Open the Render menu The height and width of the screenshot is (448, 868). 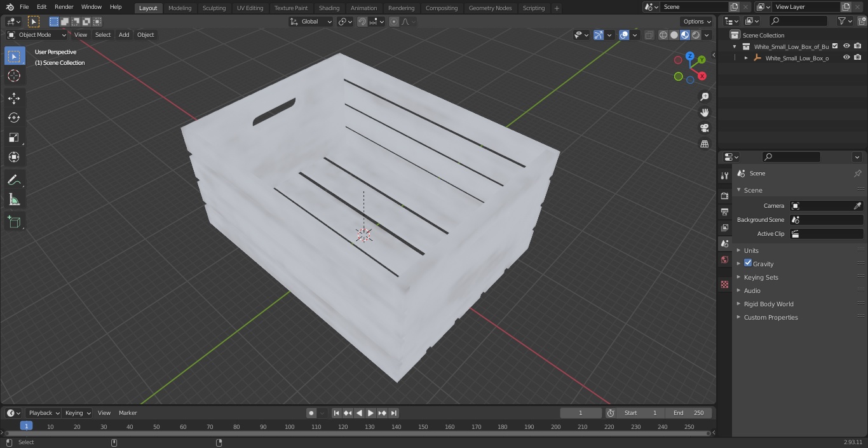tap(64, 7)
